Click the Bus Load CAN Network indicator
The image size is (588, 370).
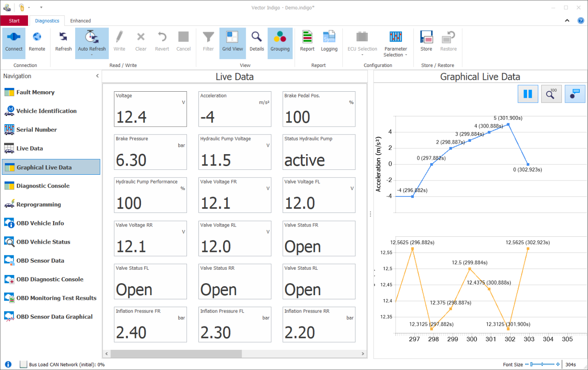23,364
